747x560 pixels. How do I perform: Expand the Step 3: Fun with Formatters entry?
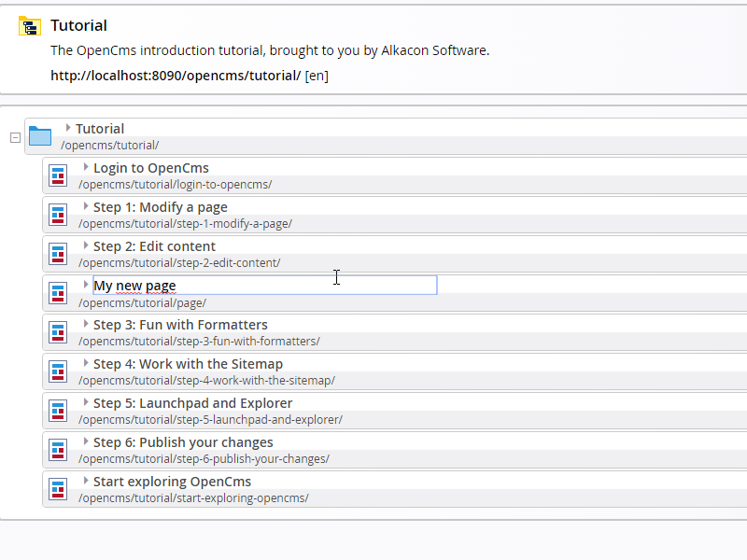point(85,324)
